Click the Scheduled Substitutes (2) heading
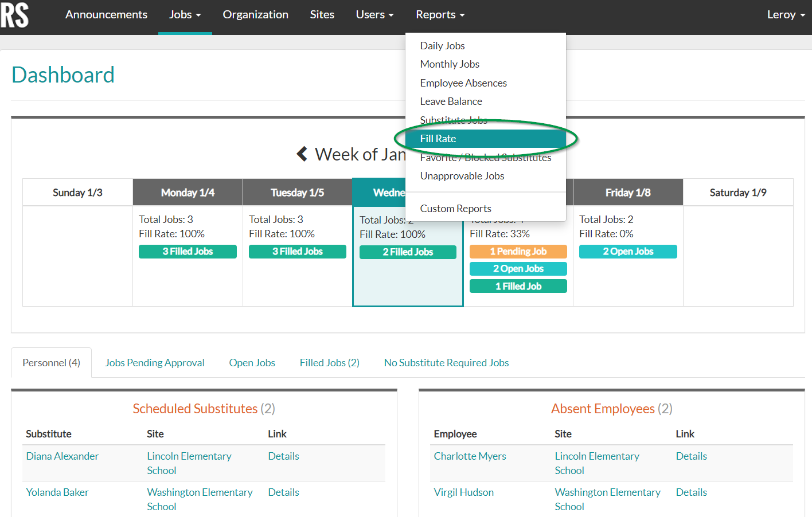 [x=204, y=409]
